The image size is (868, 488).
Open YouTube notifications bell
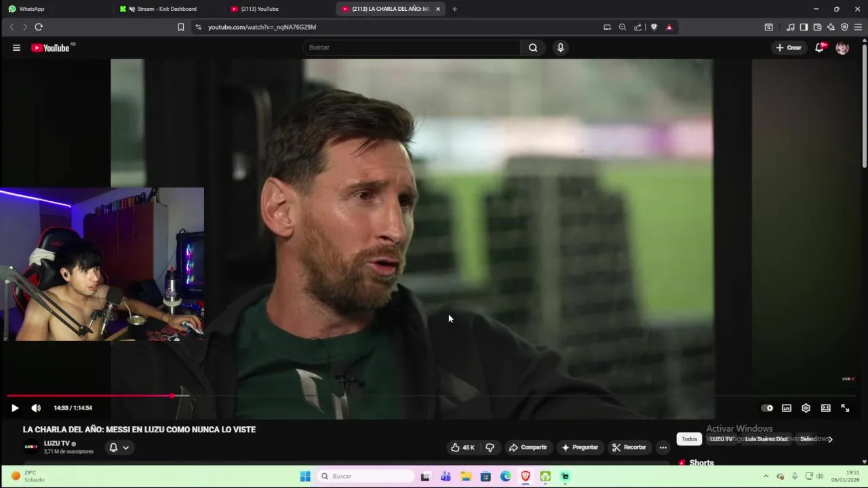820,47
